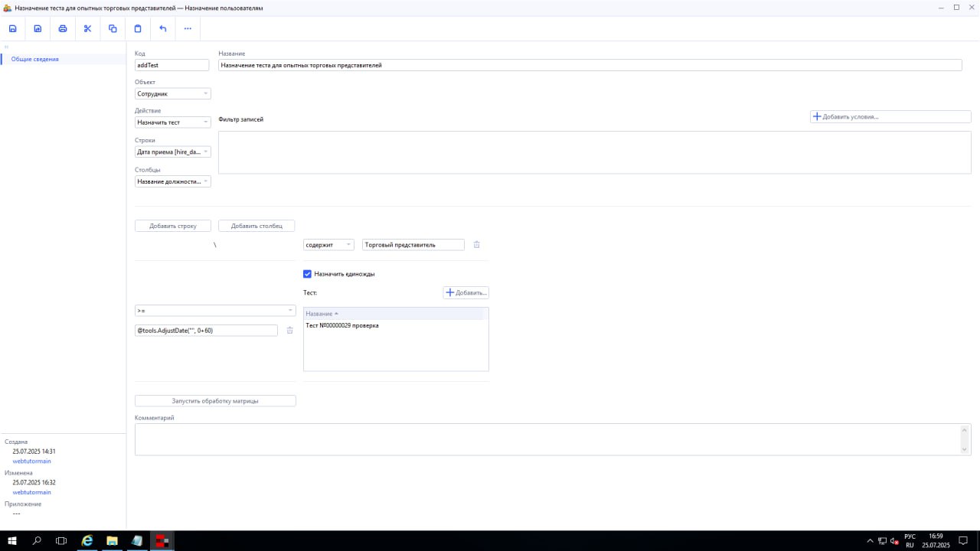Select 'Общие сведения' in the sidebar

coord(35,59)
